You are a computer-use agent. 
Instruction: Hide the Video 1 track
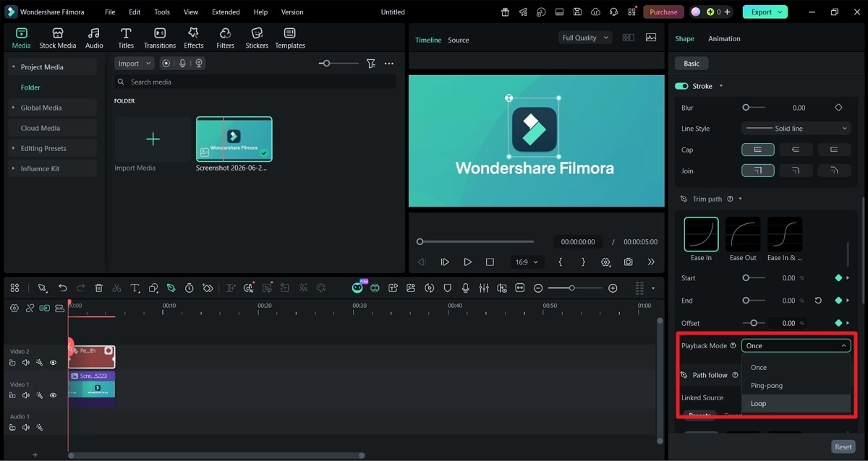coord(53,395)
